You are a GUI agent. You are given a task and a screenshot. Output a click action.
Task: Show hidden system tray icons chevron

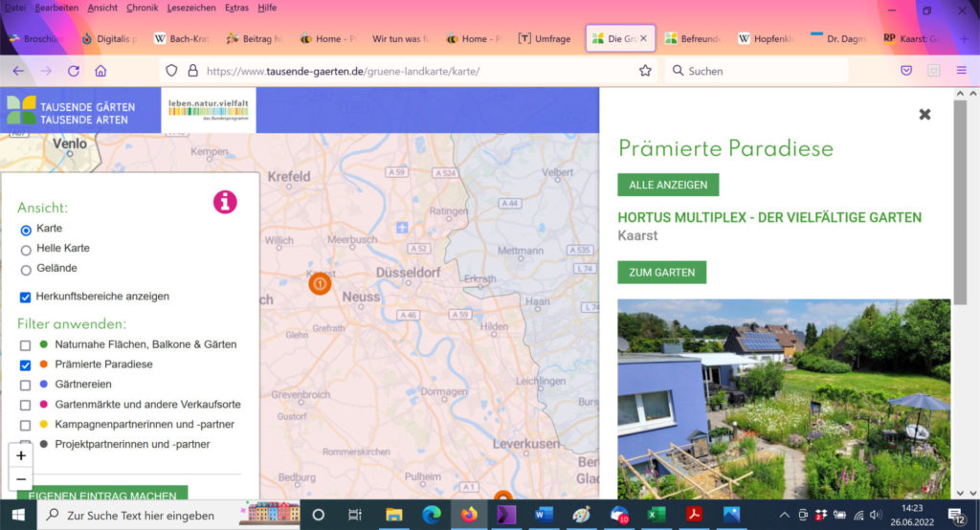pos(784,515)
